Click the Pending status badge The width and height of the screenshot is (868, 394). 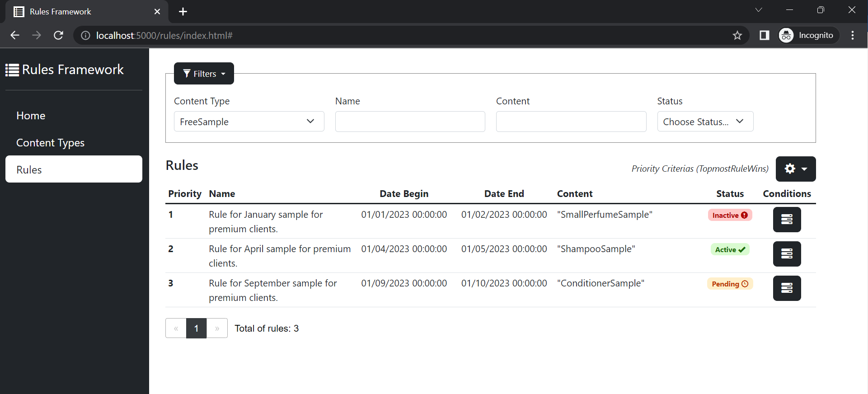(730, 284)
